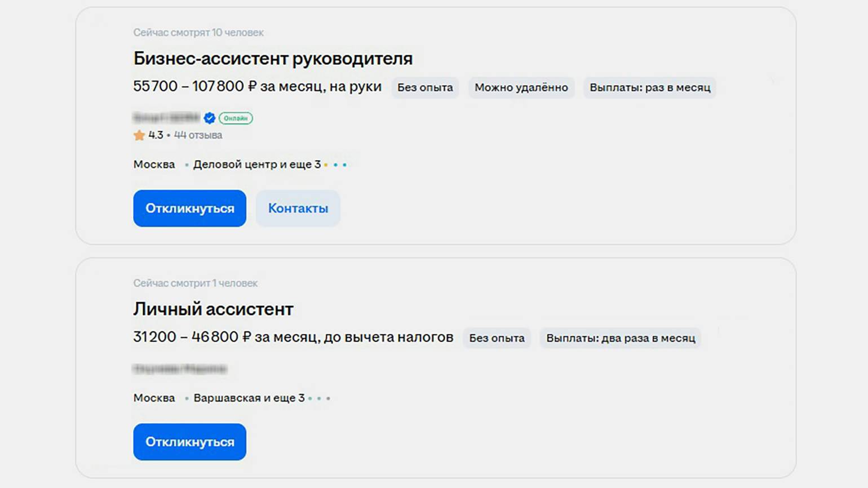Click the Выплаты: два раза в месяц tag
This screenshot has width=868, height=488.
(x=620, y=338)
